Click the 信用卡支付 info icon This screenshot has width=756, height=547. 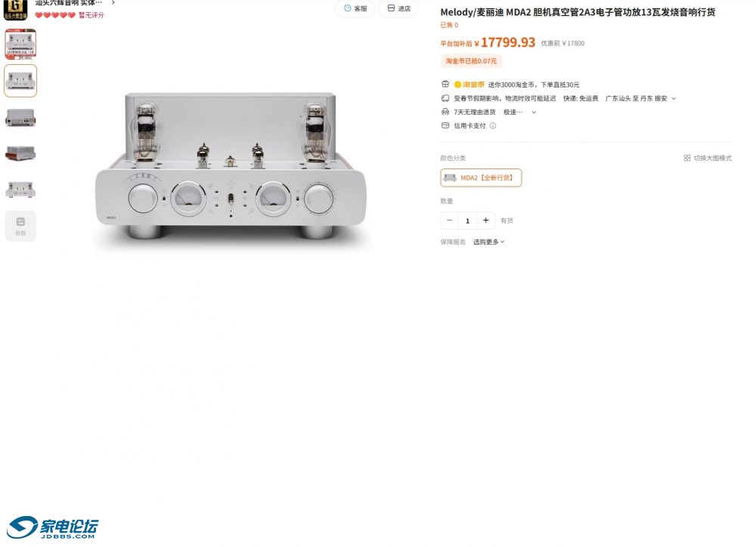pos(493,125)
